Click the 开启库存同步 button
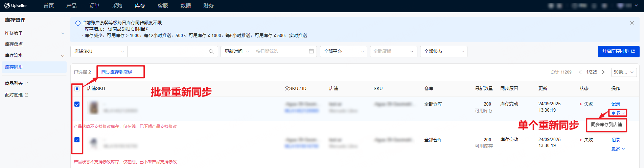Image resolution: width=644 pixels, height=168 pixels. [618, 51]
